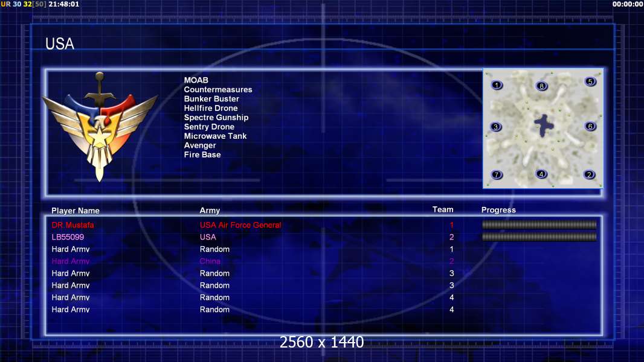Click the USA army of LB55099

click(x=208, y=237)
